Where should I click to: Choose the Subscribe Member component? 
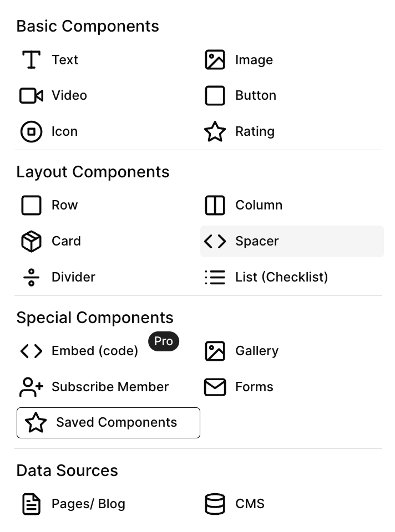tap(110, 387)
